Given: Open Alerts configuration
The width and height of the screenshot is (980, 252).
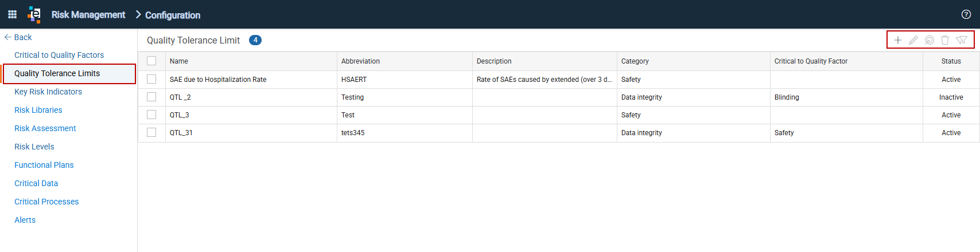Looking at the screenshot, I should coord(25,220).
